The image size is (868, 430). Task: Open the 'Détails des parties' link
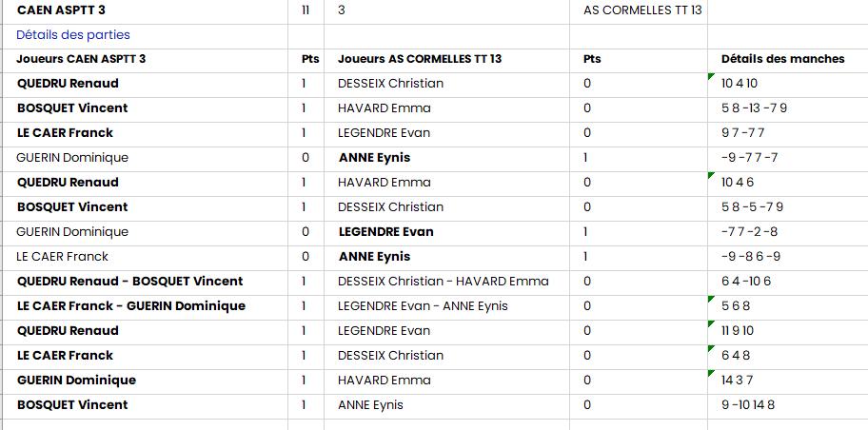tap(73, 35)
